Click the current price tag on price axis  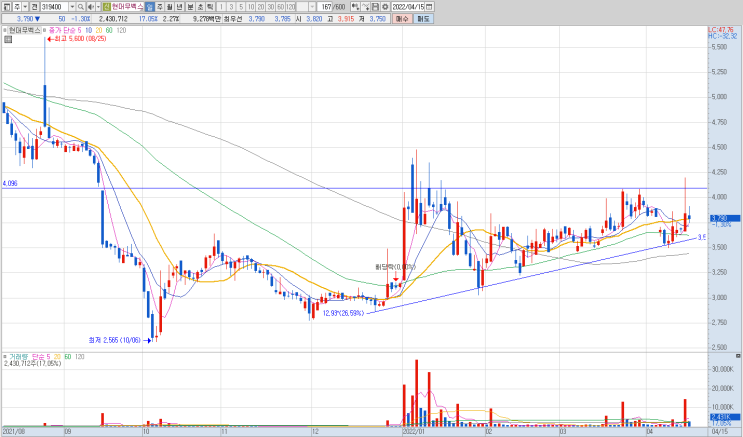click(725, 218)
